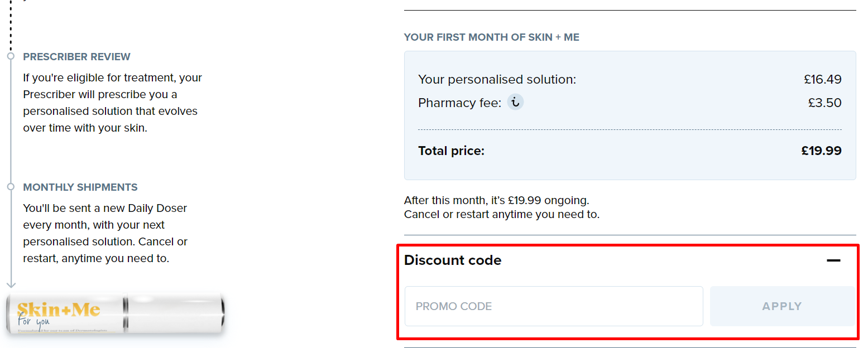The height and width of the screenshot is (348, 868).
Task: Collapse Discount code with the minus icon
Action: (x=833, y=260)
